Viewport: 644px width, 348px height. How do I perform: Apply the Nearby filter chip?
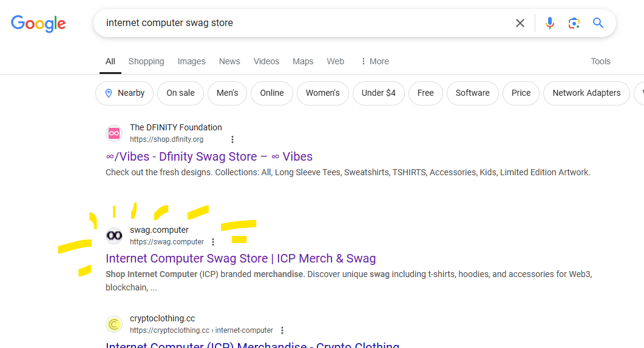pyautogui.click(x=124, y=93)
